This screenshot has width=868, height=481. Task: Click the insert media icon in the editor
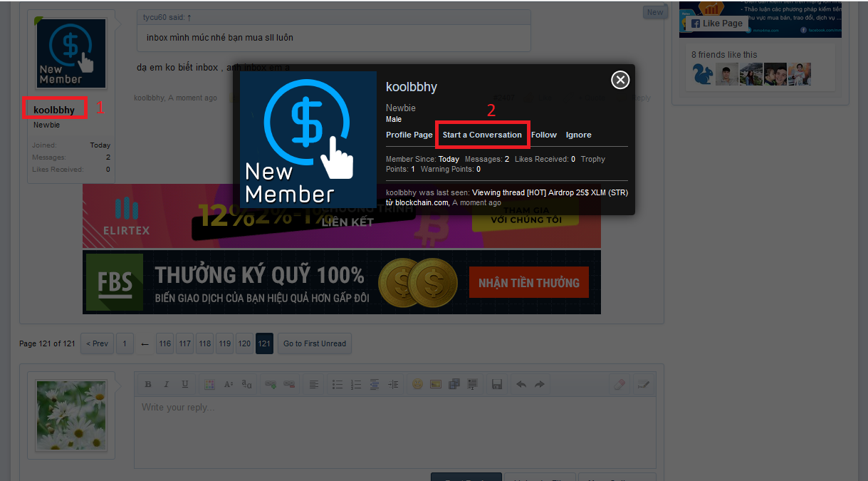(x=454, y=384)
